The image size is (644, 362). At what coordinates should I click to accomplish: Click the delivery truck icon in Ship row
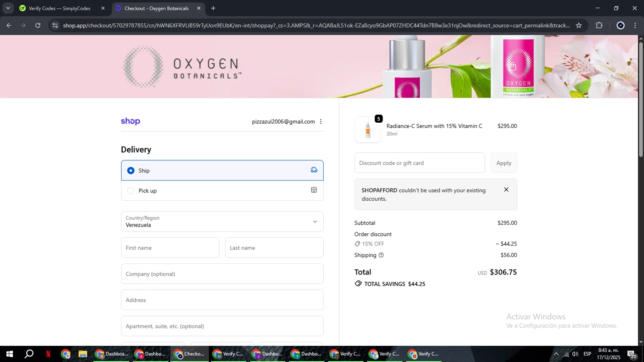(314, 170)
